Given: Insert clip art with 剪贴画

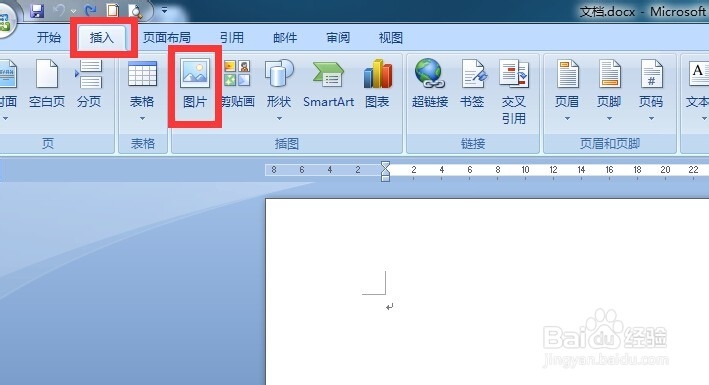Looking at the screenshot, I should click(x=238, y=84).
